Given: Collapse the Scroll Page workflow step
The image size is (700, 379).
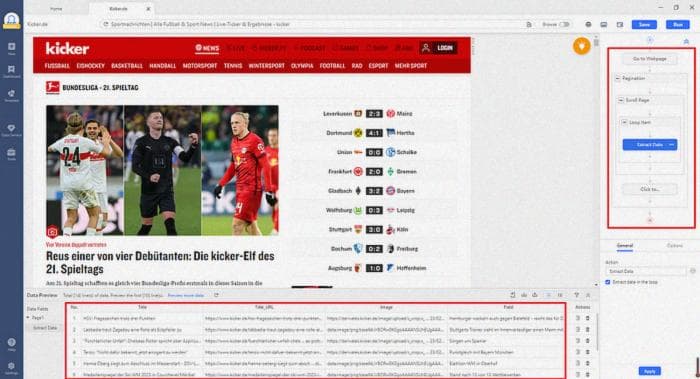Looking at the screenshot, I should [621, 100].
